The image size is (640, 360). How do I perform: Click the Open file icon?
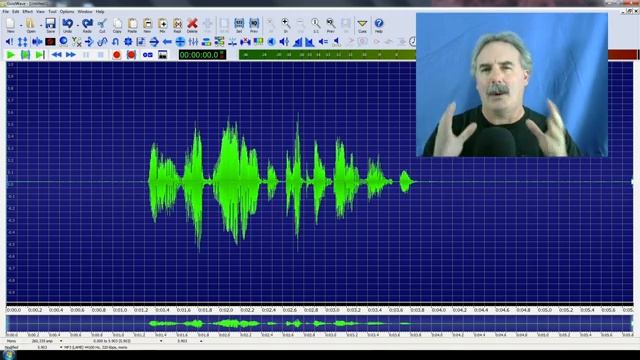point(31,24)
